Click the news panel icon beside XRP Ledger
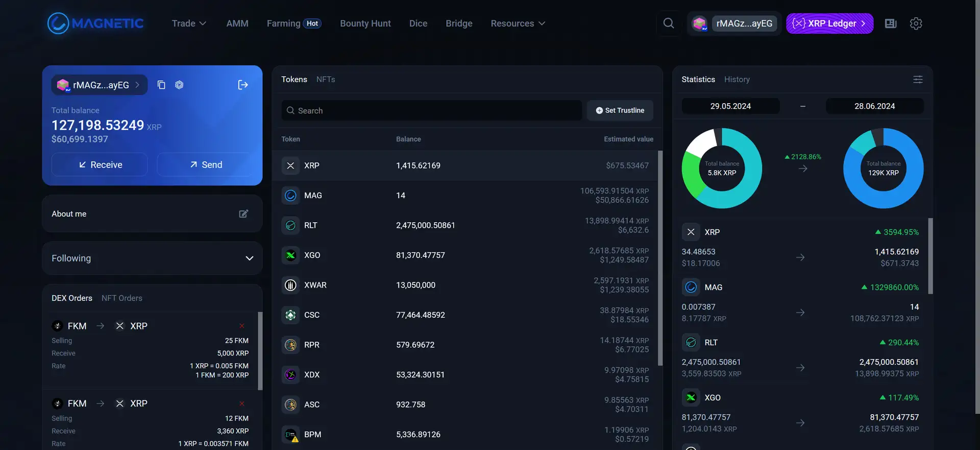Viewport: 980px width, 450px height. pyautogui.click(x=890, y=23)
